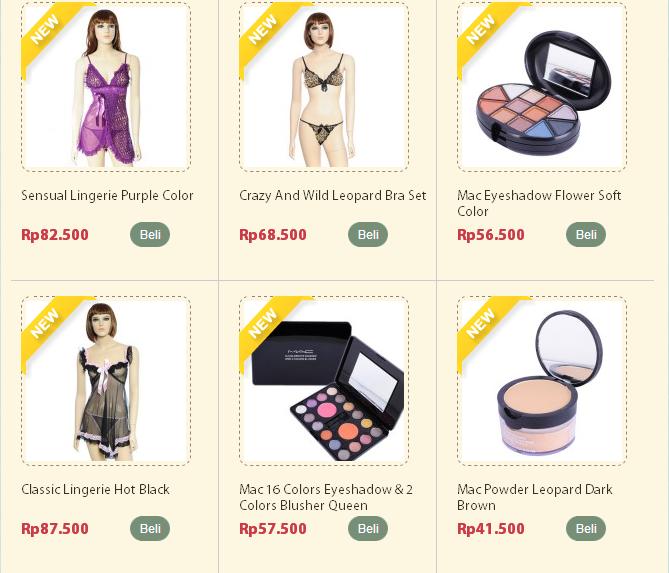Open the Crazy And Wild Leopard Bra Set image
Viewport: 669px width, 573px height.
coord(324,87)
